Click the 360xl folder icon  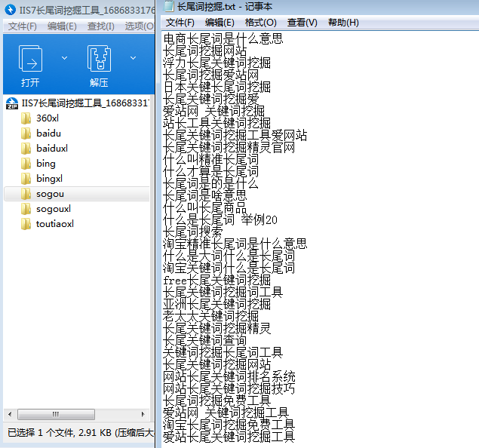(26, 118)
